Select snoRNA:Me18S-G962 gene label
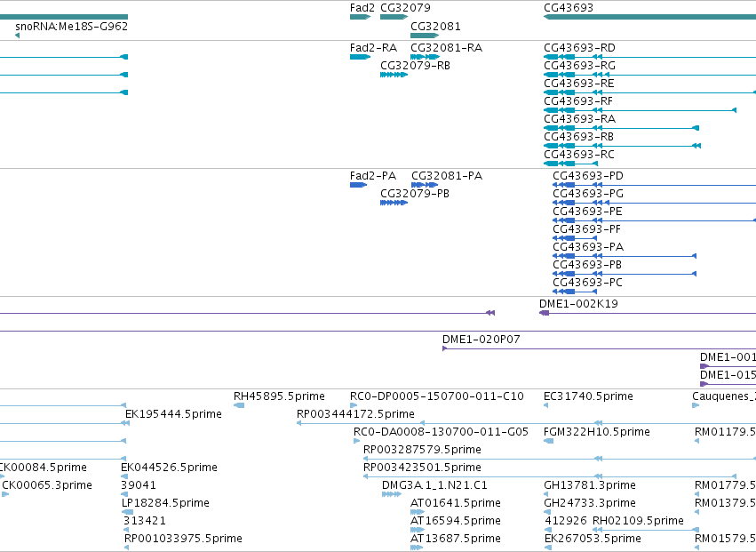756x552 pixels. click(x=71, y=26)
